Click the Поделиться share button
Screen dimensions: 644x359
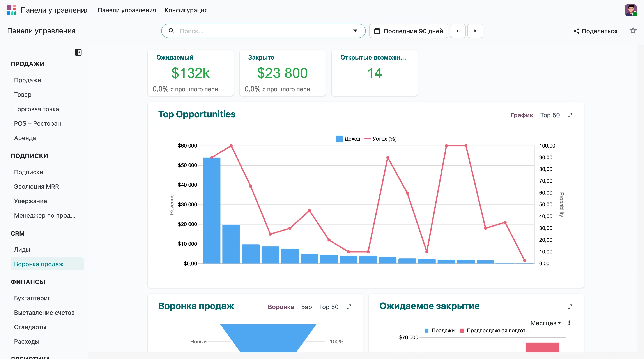pos(595,31)
